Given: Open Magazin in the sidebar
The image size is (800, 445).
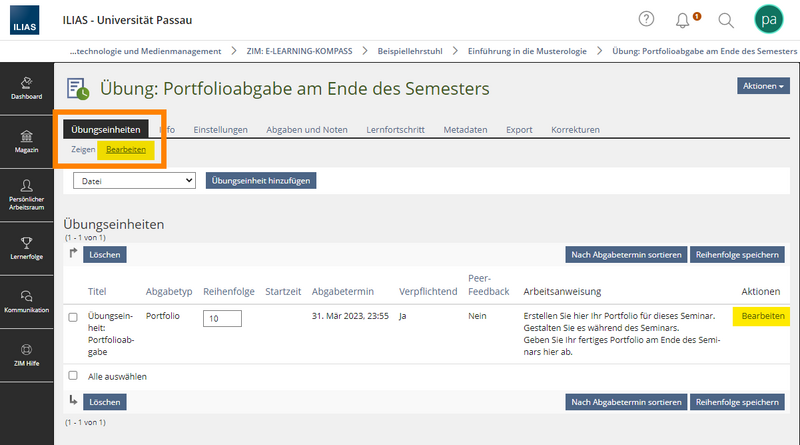Looking at the screenshot, I should 26,140.
